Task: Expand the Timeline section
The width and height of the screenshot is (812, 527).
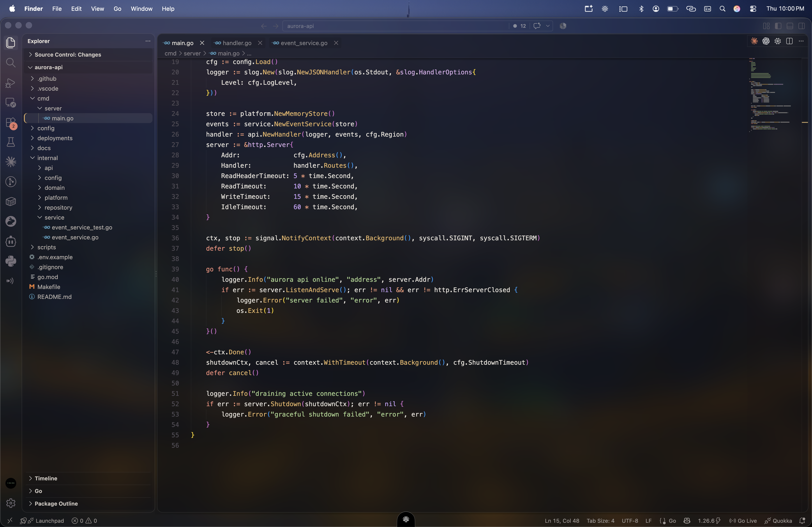Action: tap(88, 478)
